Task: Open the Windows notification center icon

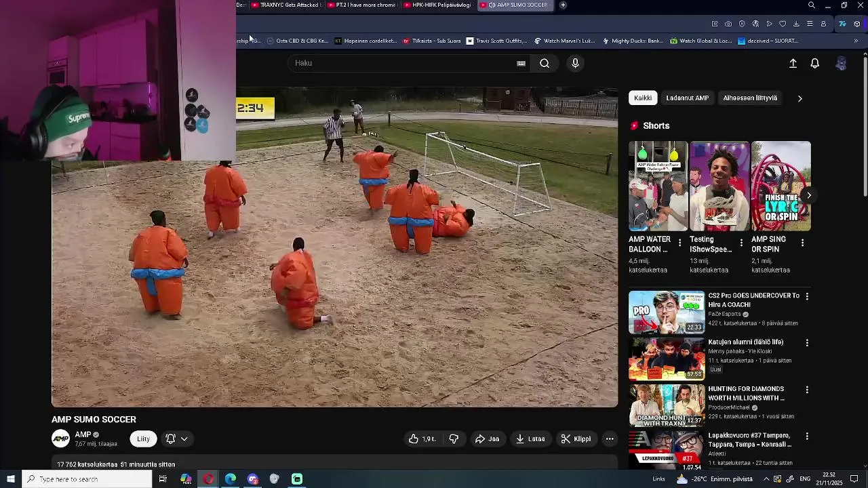Action: pyautogui.click(x=854, y=479)
